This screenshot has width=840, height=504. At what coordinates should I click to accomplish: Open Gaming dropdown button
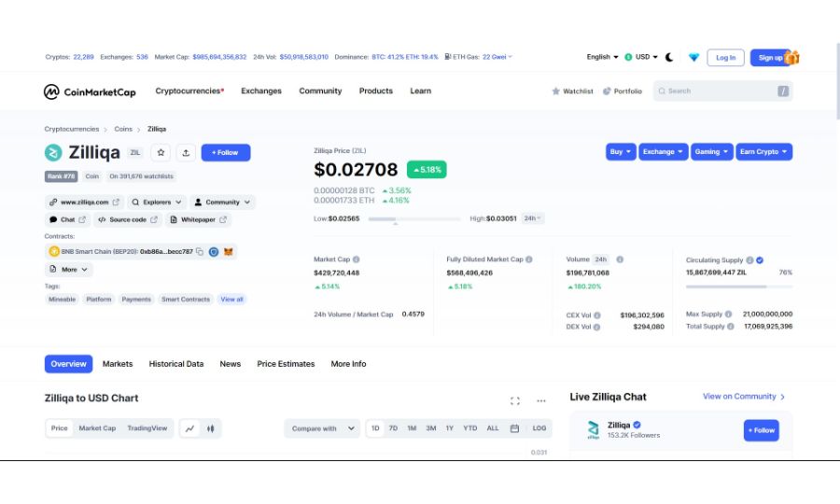[x=711, y=152]
